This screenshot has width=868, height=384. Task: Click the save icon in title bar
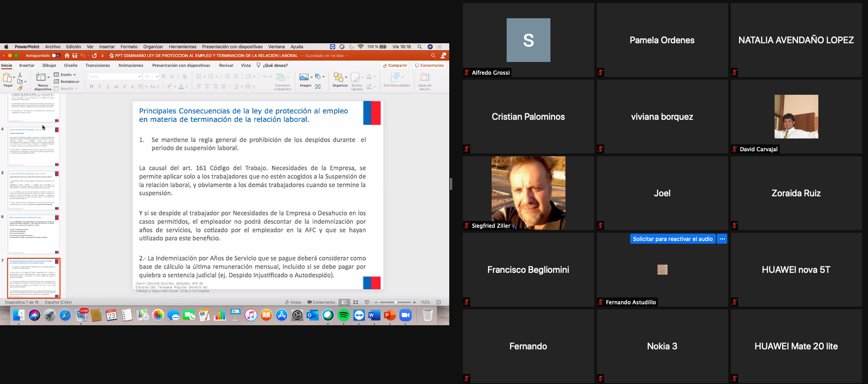click(75, 56)
